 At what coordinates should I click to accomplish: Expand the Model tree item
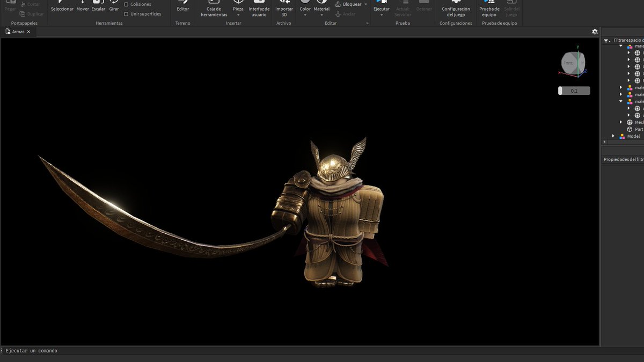[x=613, y=136]
